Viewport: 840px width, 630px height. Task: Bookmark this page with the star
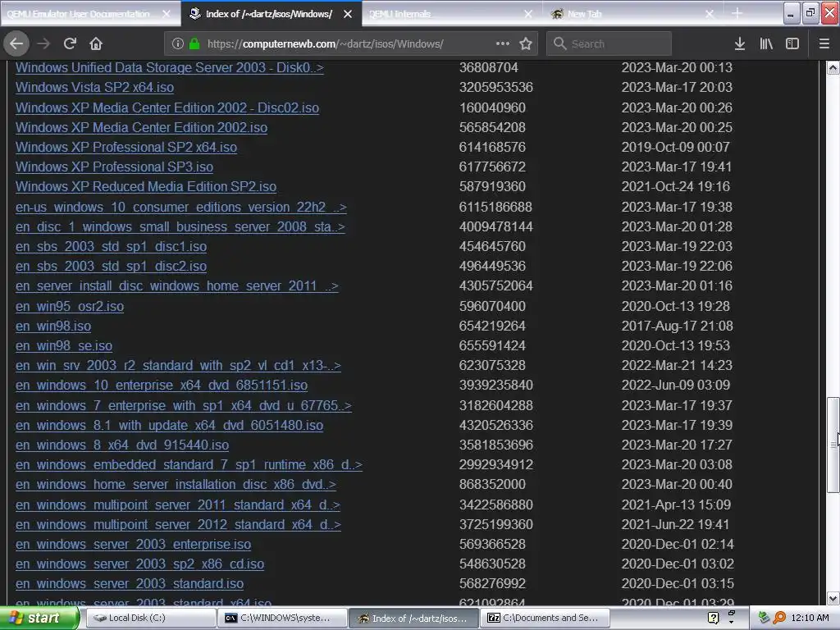point(526,44)
